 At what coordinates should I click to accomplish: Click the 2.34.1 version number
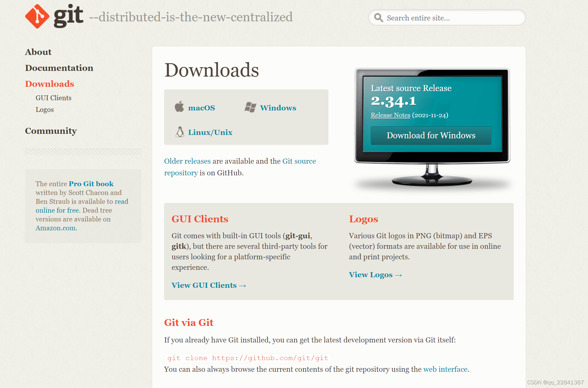[x=394, y=101]
